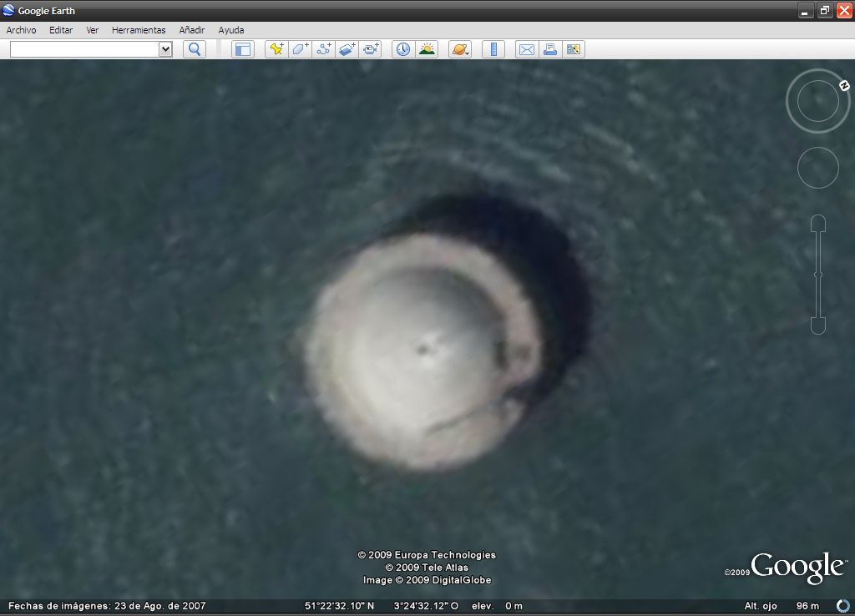Start recording a tour
Screen dimensions: 855x616
point(370,49)
